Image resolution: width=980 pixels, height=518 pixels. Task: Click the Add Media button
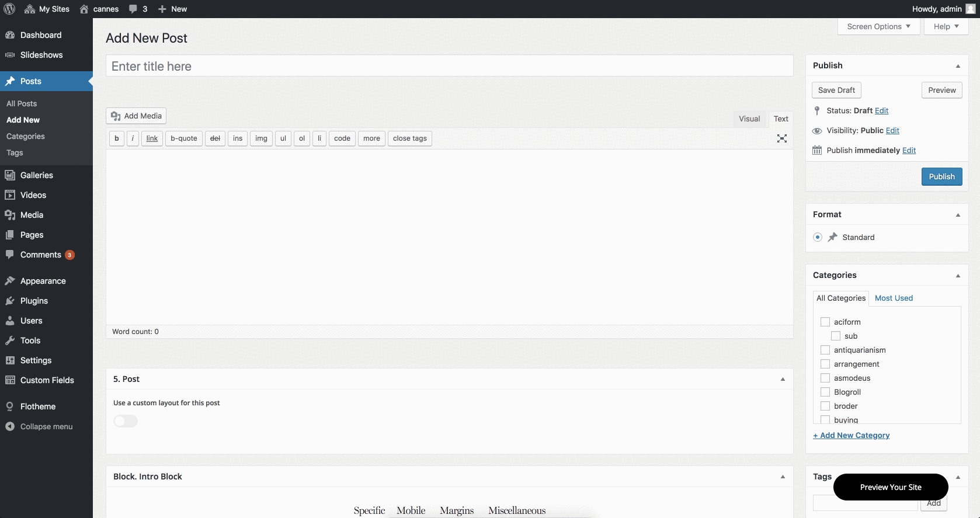pos(136,116)
